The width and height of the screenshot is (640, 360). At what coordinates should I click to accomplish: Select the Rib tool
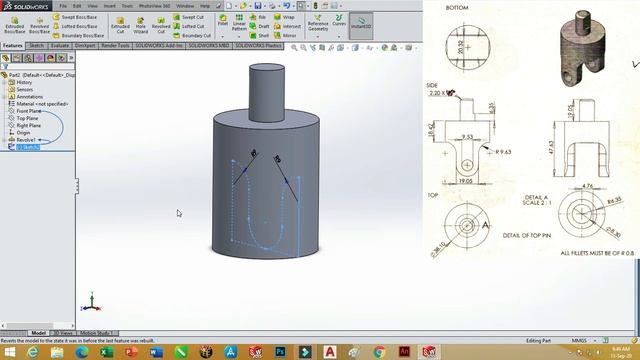(258, 17)
